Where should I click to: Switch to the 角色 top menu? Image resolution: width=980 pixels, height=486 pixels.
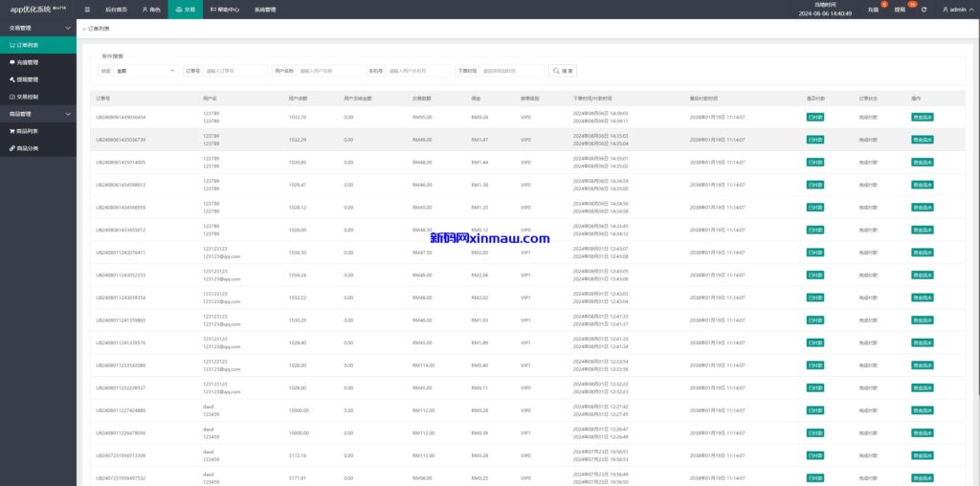[149, 10]
